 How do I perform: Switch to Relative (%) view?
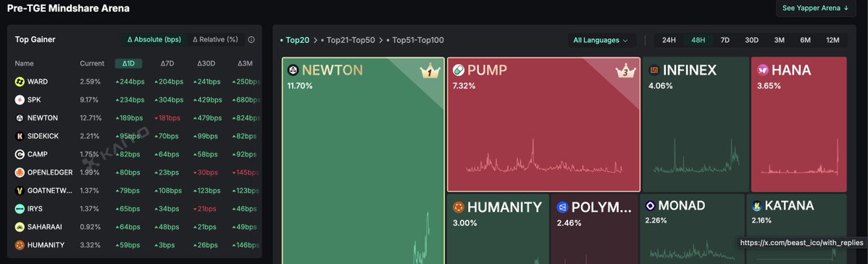click(x=215, y=39)
